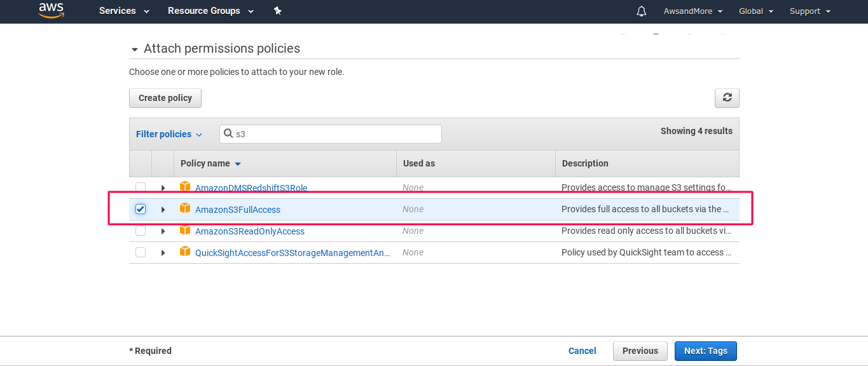Open the AwsandMore account menu
The image size is (868, 366).
point(693,11)
